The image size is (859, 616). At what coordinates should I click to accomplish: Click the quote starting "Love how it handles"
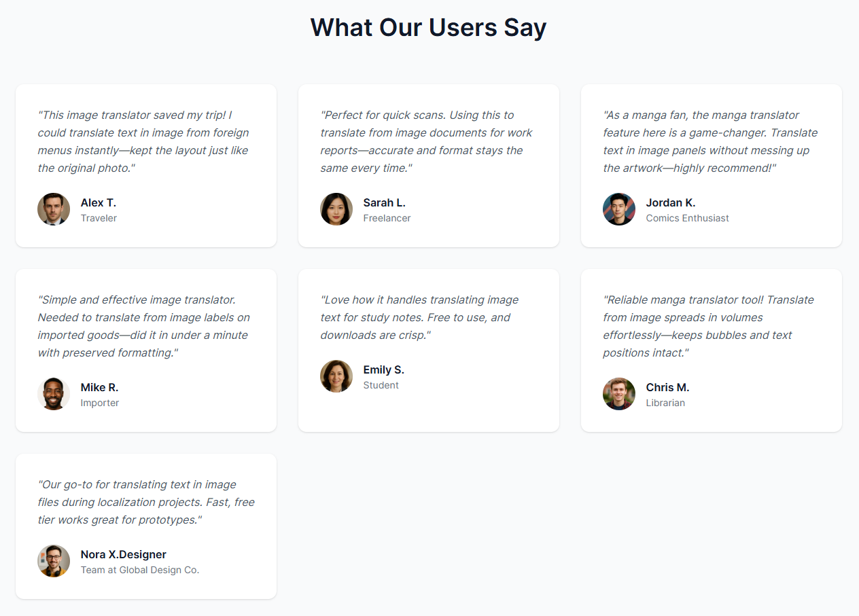419,317
